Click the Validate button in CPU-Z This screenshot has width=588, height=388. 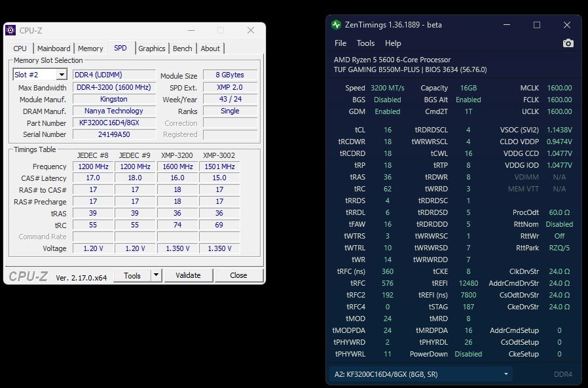[x=188, y=275]
